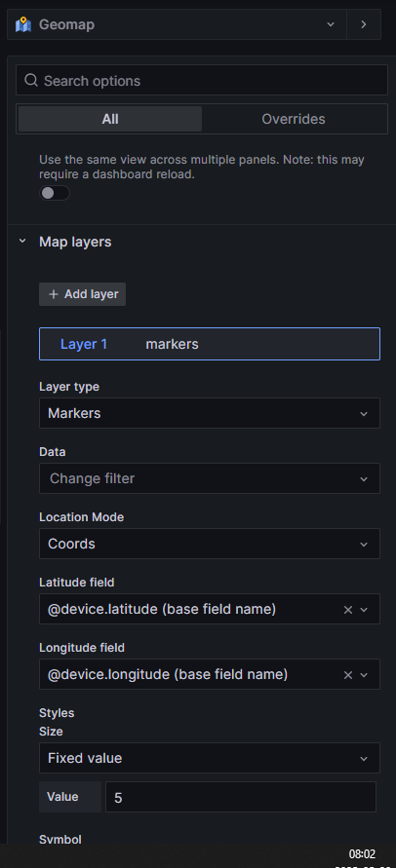Clear the Latitude field selection
The height and width of the screenshot is (868, 396).
[348, 610]
